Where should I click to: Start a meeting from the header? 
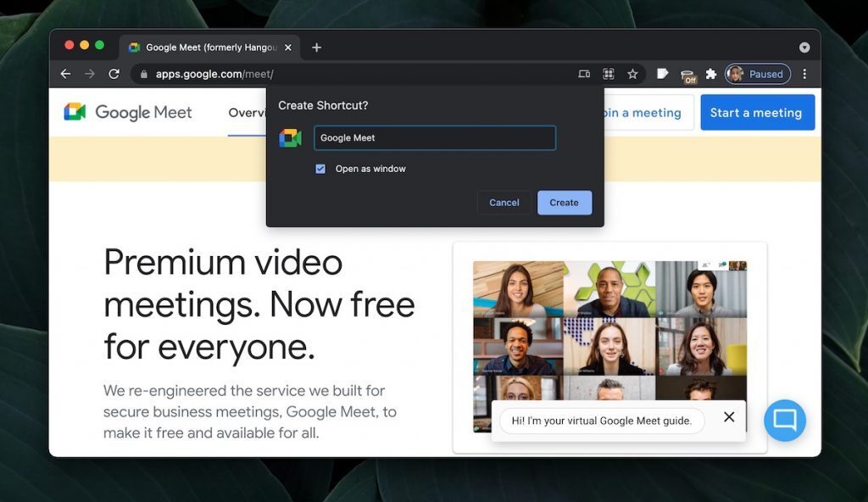tap(757, 112)
